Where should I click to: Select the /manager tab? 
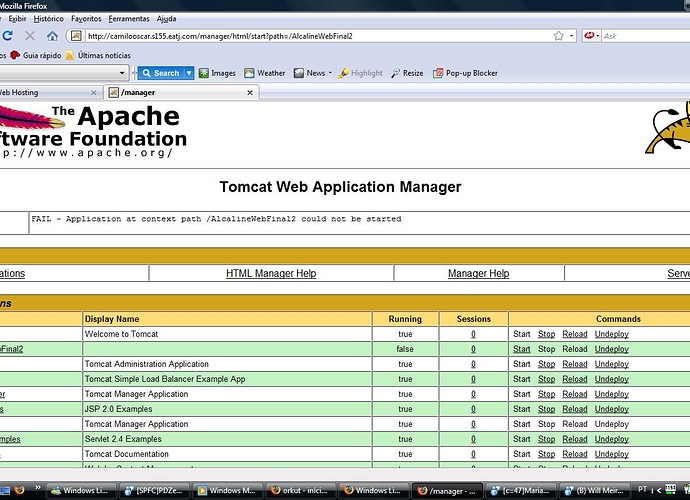click(181, 92)
